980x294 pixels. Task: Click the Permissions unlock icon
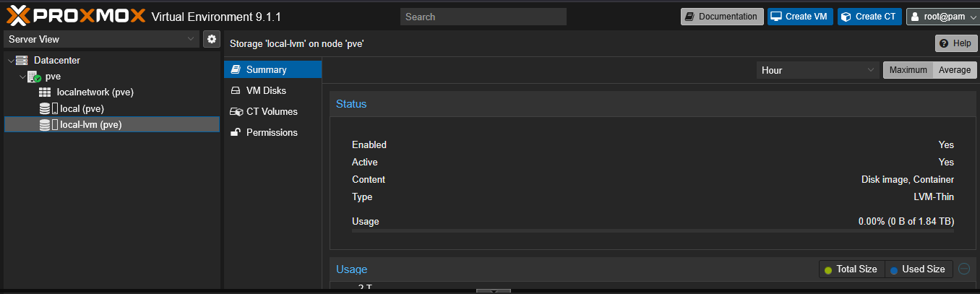pos(235,133)
